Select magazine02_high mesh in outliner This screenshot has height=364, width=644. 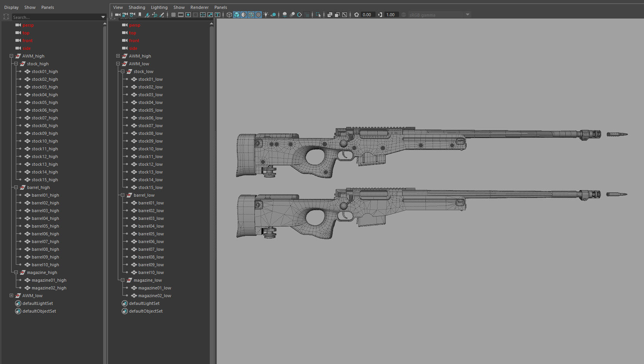[x=49, y=288]
